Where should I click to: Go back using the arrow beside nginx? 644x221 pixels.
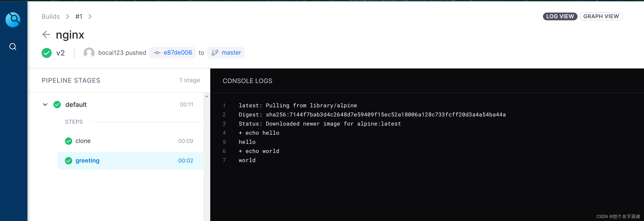pos(46,34)
